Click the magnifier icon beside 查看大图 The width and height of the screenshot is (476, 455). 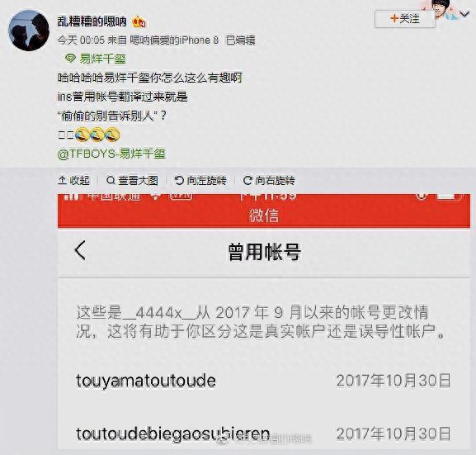(x=111, y=181)
